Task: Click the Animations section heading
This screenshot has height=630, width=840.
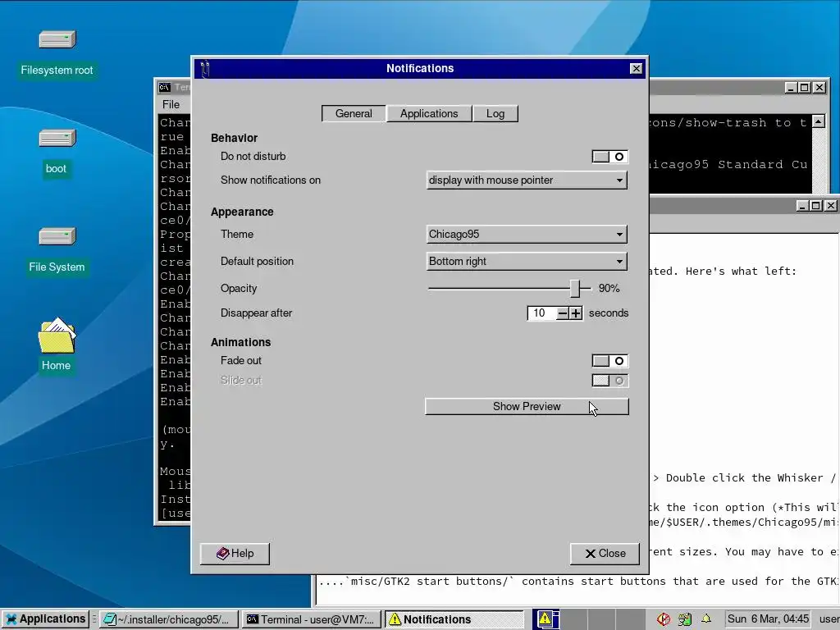Action: point(240,342)
